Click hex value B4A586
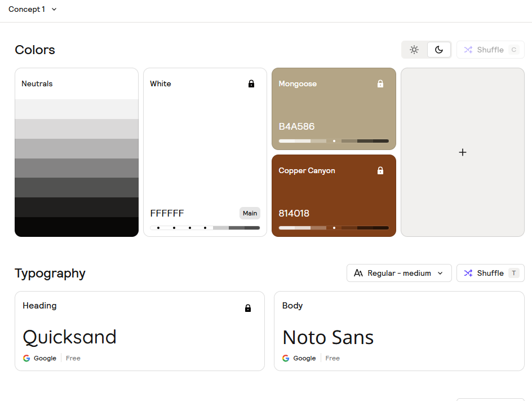532x401 pixels. click(x=296, y=127)
